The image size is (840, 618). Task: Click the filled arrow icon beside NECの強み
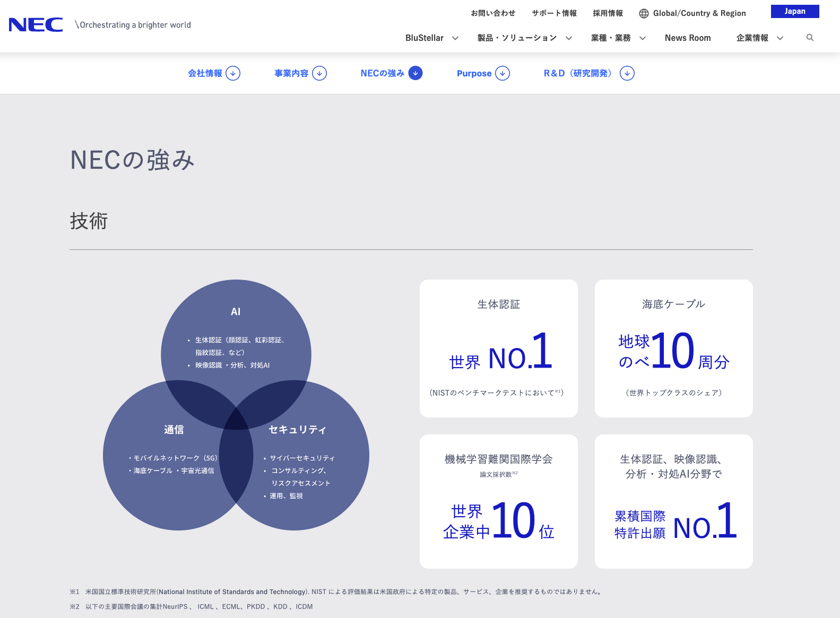[x=415, y=73]
